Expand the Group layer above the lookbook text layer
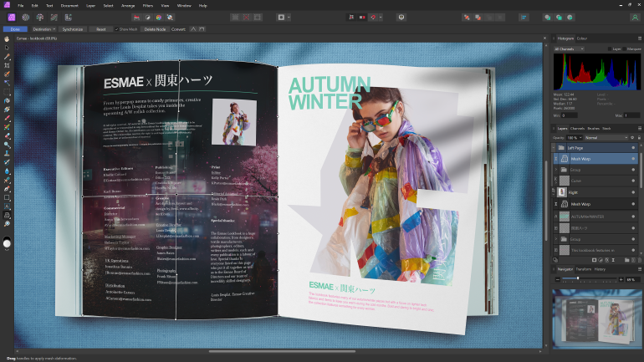This screenshot has height=362, width=644. (556, 239)
